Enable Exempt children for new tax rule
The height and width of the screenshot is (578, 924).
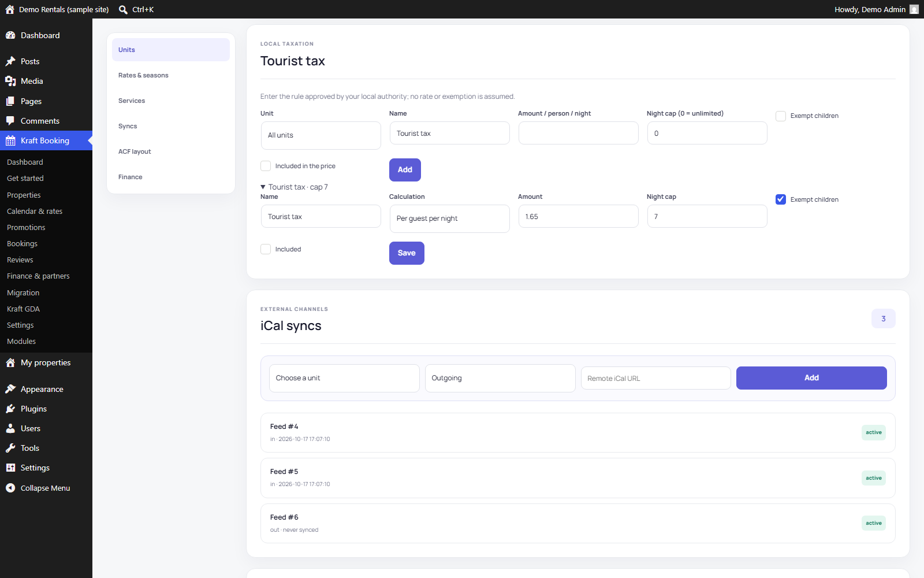pos(781,116)
